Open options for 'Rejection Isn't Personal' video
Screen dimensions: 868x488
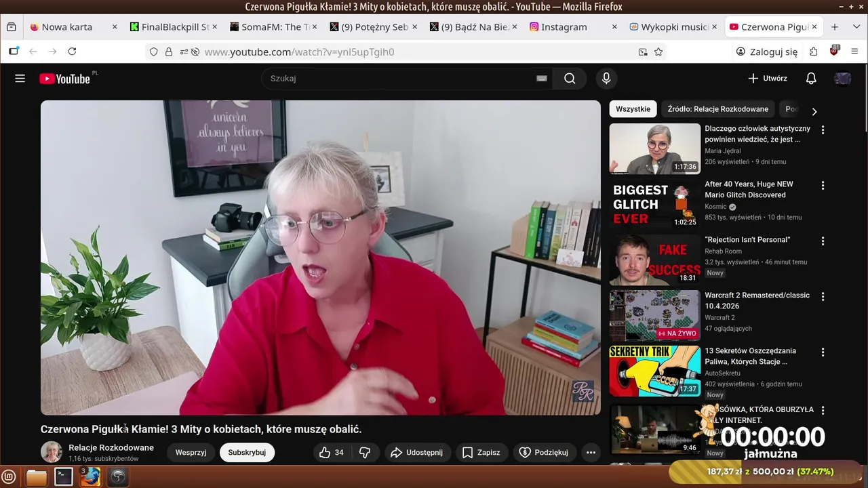(x=823, y=241)
